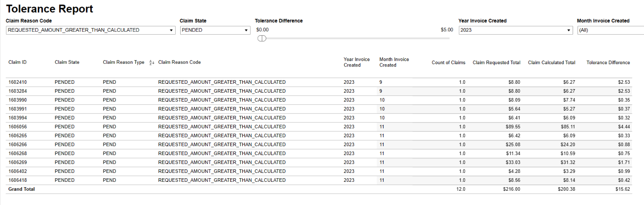Click the $4.44 tolerance difference cell
Viewport: 644px width, 205px height.
click(624, 127)
